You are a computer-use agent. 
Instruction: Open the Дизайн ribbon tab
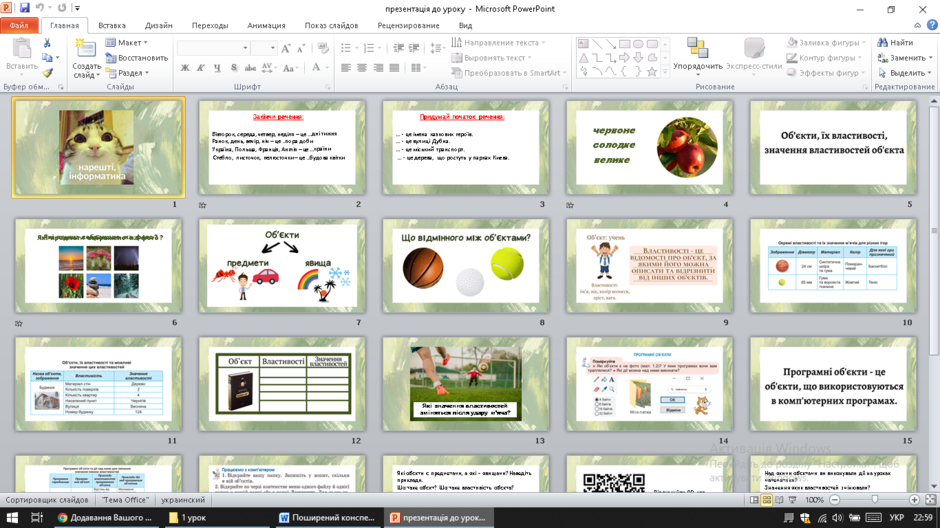coord(158,25)
